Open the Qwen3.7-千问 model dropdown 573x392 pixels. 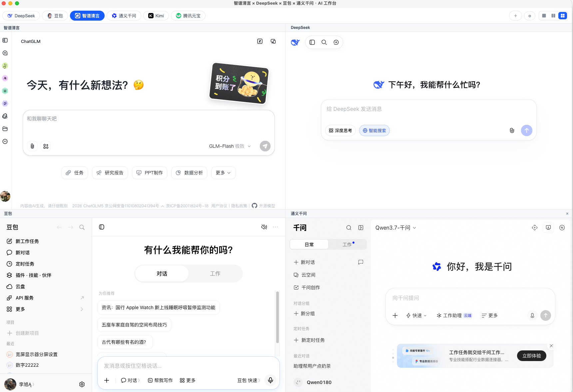pyautogui.click(x=396, y=228)
